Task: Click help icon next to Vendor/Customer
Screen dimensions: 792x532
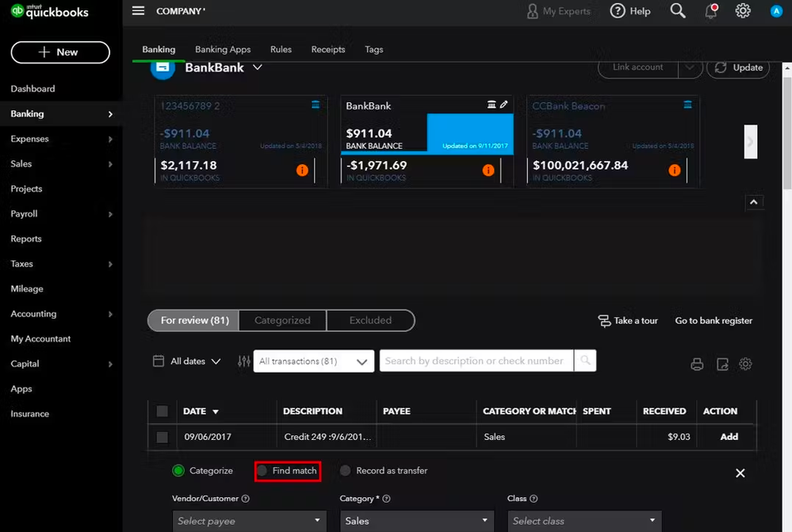Action: click(x=246, y=499)
